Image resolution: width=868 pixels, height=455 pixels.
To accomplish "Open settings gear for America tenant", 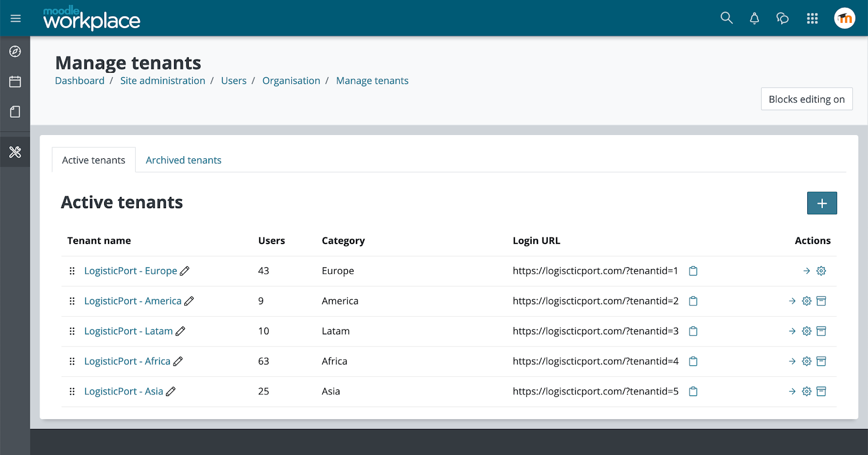I will pos(807,301).
